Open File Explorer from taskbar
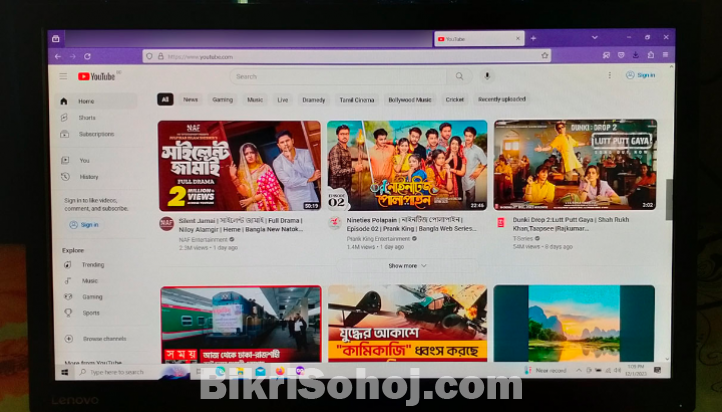This screenshot has width=722, height=412. point(240,371)
